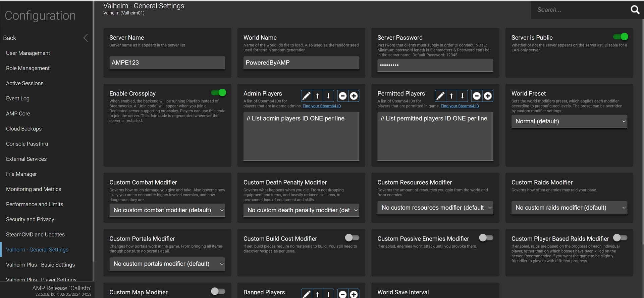The width and height of the screenshot is (644, 298).
Task: Click Permitted Players Find your Steam64 ID link
Action: click(x=460, y=106)
